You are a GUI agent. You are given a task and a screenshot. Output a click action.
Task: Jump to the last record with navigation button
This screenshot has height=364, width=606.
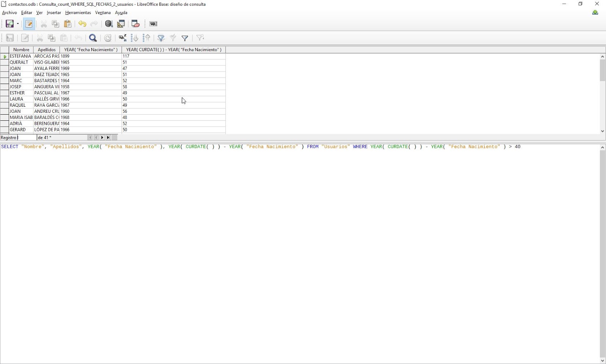pos(109,137)
